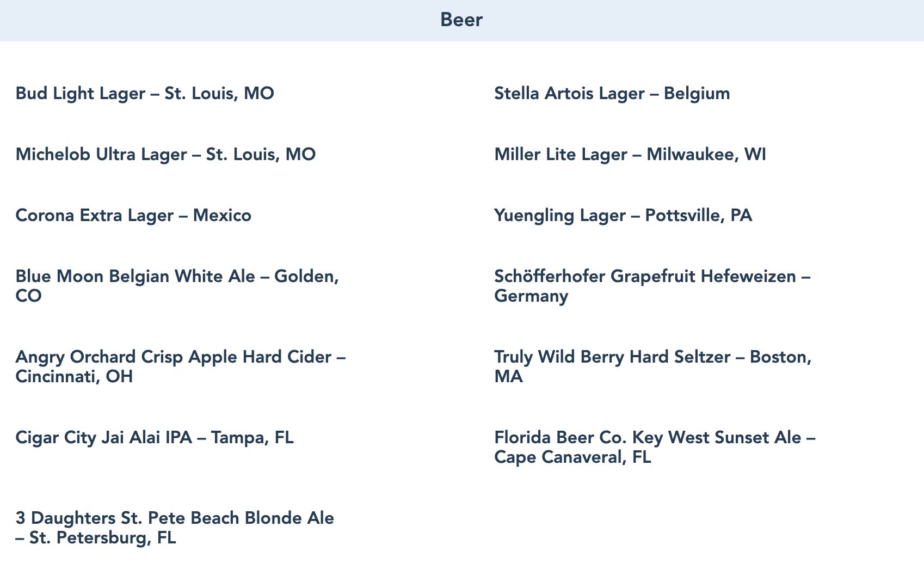The height and width of the screenshot is (563, 924).
Task: Click Stella Artois Lager from Belgium
Action: [612, 94]
